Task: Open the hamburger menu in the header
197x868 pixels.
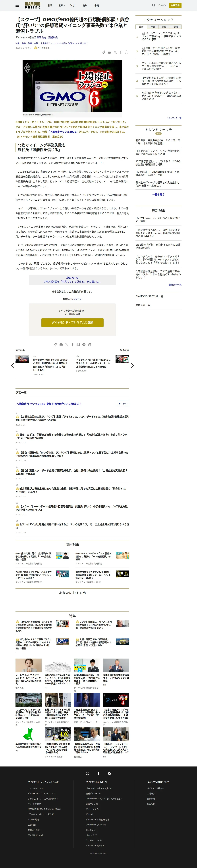Action: click(17, 5)
